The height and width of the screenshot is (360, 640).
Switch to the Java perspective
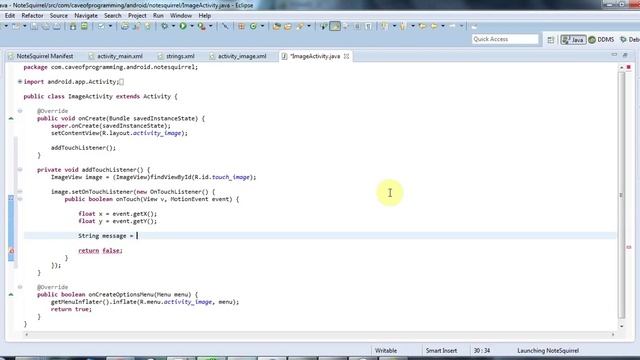(573, 40)
